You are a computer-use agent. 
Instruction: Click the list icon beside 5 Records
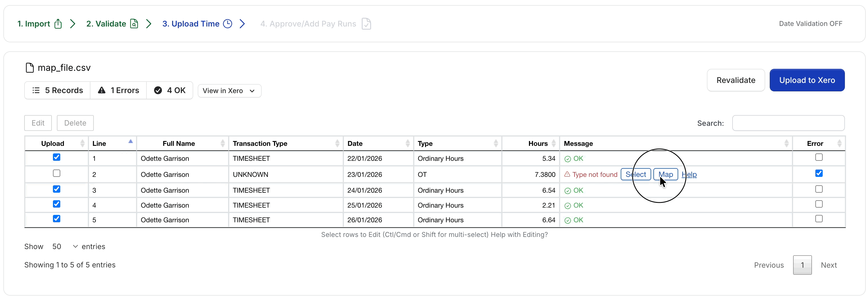click(36, 90)
